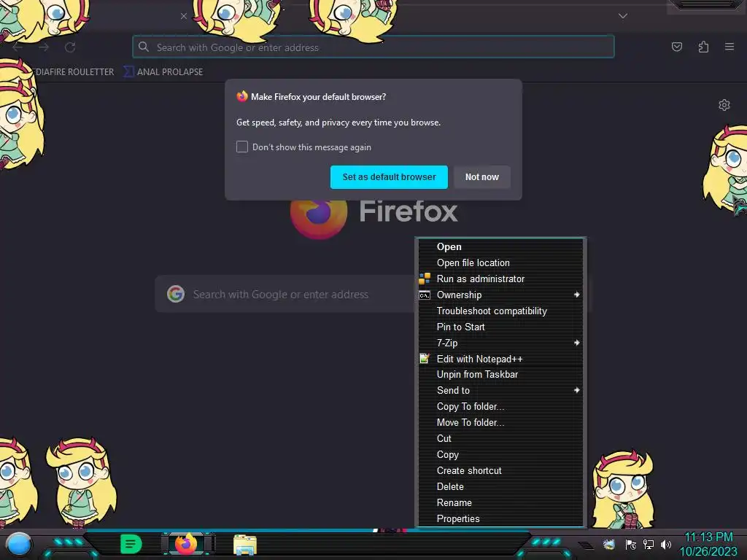This screenshot has height=560, width=747.
Task: Choose Create shortcut
Action: [x=500, y=470]
